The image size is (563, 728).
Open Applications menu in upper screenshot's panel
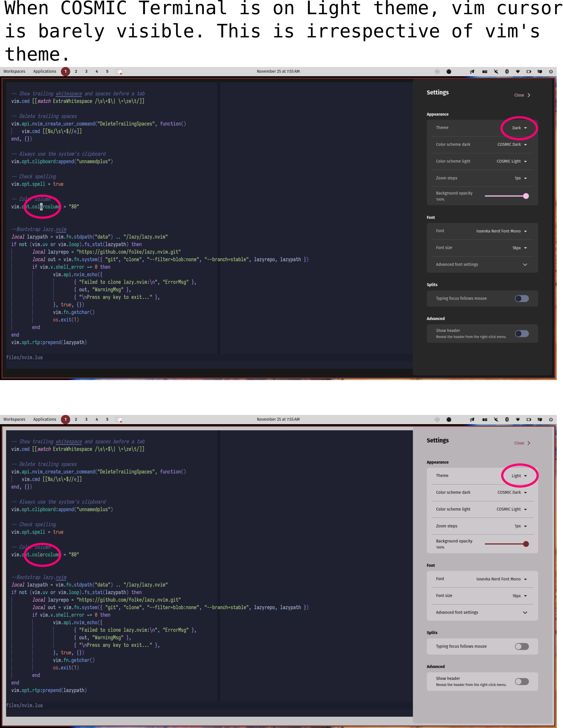[x=45, y=71]
